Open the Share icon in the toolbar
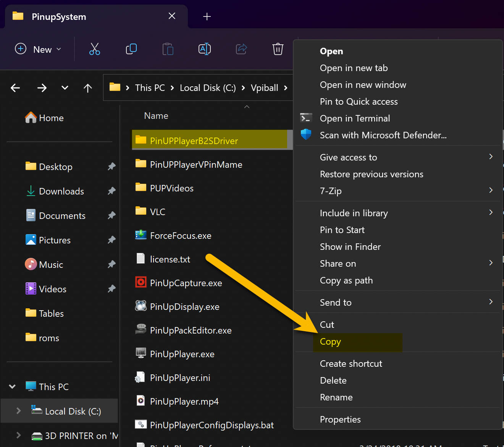 click(x=241, y=49)
